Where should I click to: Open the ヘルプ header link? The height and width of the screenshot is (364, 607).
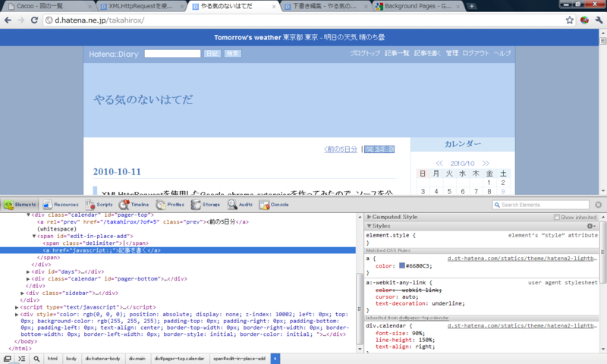click(502, 53)
